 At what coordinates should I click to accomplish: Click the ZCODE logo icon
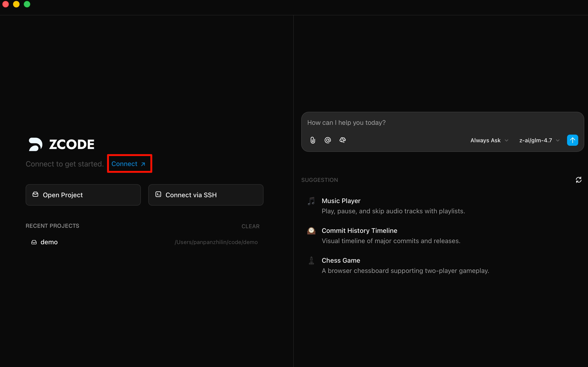(x=36, y=144)
